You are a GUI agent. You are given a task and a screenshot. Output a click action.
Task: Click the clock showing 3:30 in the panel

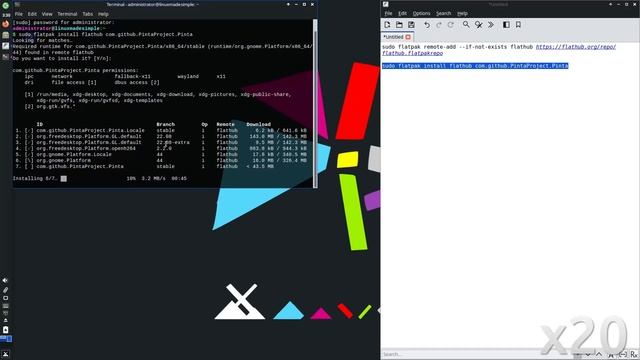pyautogui.click(x=6, y=15)
